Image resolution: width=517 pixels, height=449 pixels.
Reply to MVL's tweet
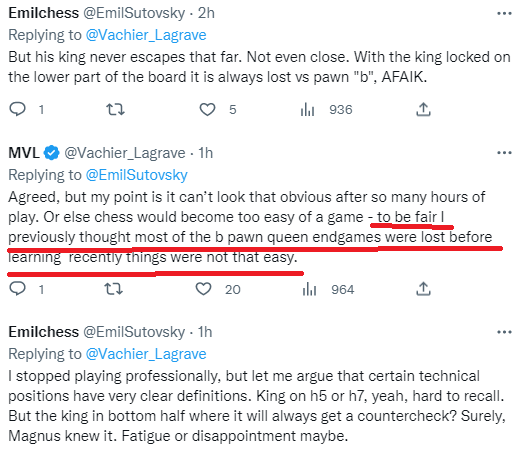(x=17, y=289)
